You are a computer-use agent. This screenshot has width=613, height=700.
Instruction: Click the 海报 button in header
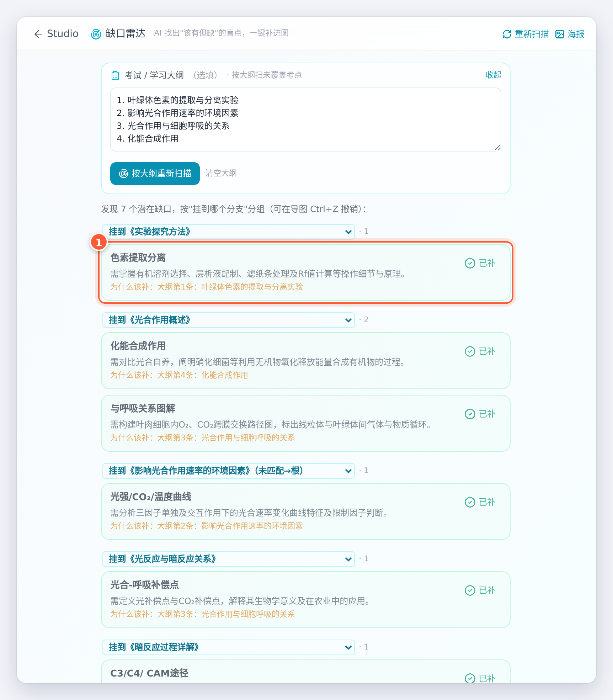point(570,34)
